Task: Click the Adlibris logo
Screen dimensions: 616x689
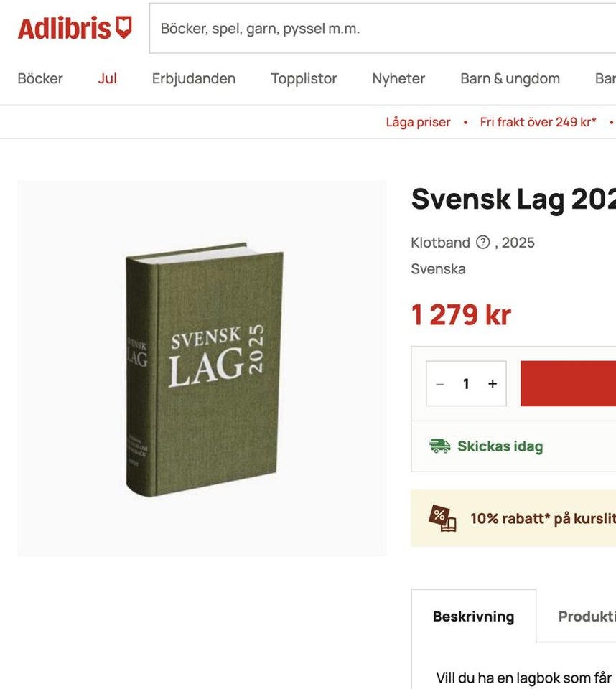Action: pyautogui.click(x=75, y=29)
